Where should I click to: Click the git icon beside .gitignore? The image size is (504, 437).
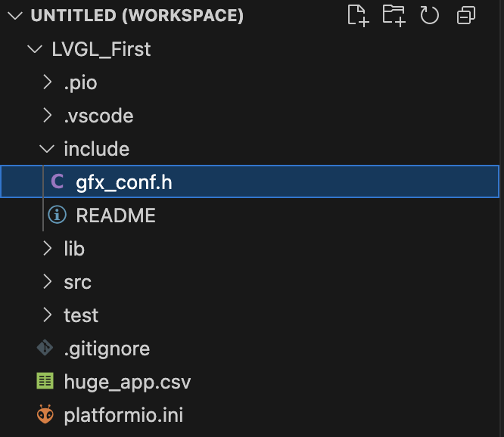[x=45, y=348]
